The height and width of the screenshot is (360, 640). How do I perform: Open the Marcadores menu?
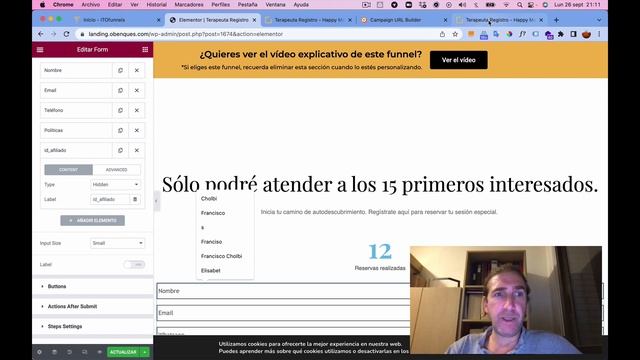pos(189,5)
